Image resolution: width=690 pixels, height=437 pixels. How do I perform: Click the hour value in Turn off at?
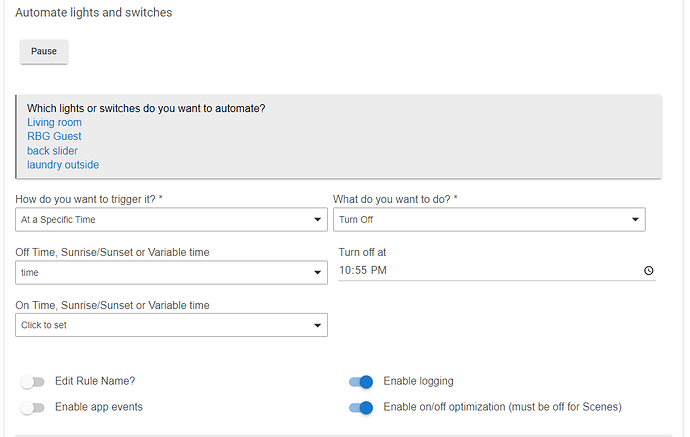(345, 270)
